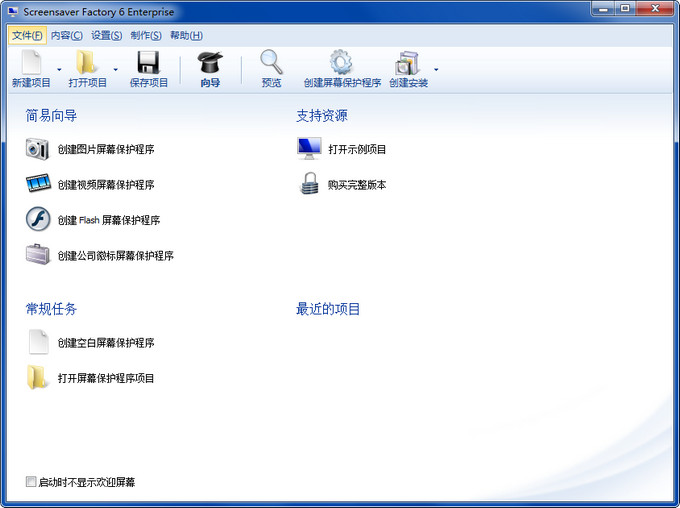Click the film strip video screensaver icon
Screen dimensions: 680x508
[x=38, y=184]
